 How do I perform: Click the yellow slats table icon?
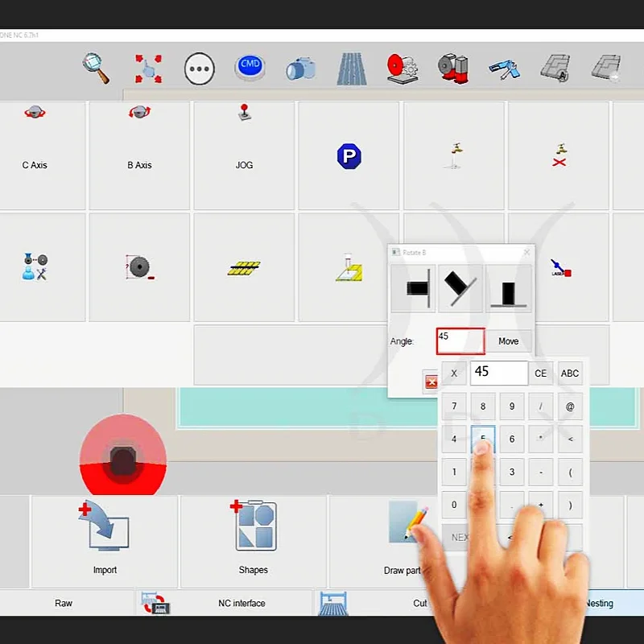coord(244,268)
